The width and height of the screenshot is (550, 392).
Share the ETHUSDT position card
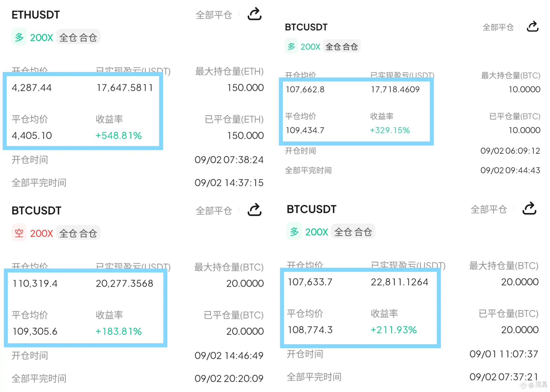click(254, 14)
